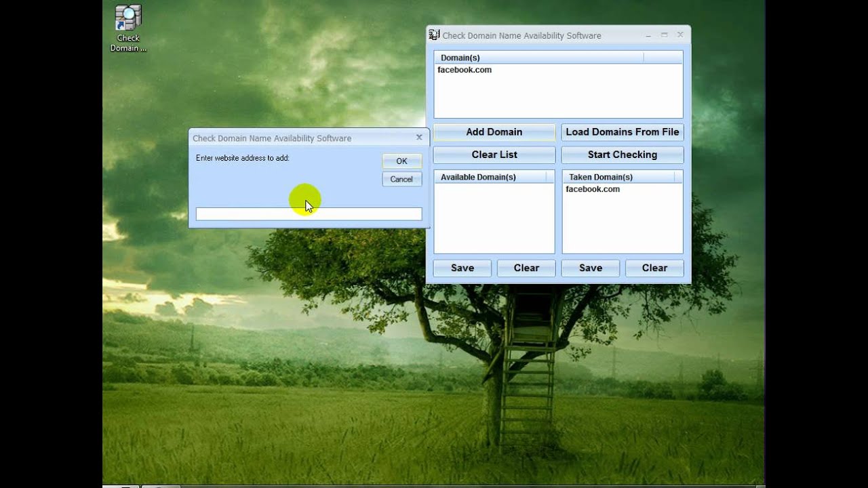Select facebook.com in the Taken Domain(s) list
868x488 pixels.
pos(593,189)
